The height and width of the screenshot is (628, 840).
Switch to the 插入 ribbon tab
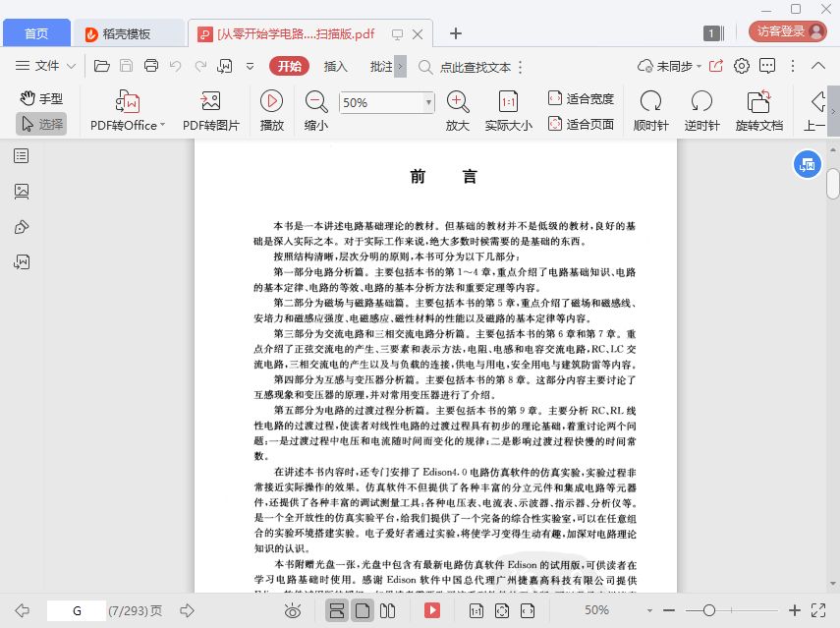tap(336, 67)
